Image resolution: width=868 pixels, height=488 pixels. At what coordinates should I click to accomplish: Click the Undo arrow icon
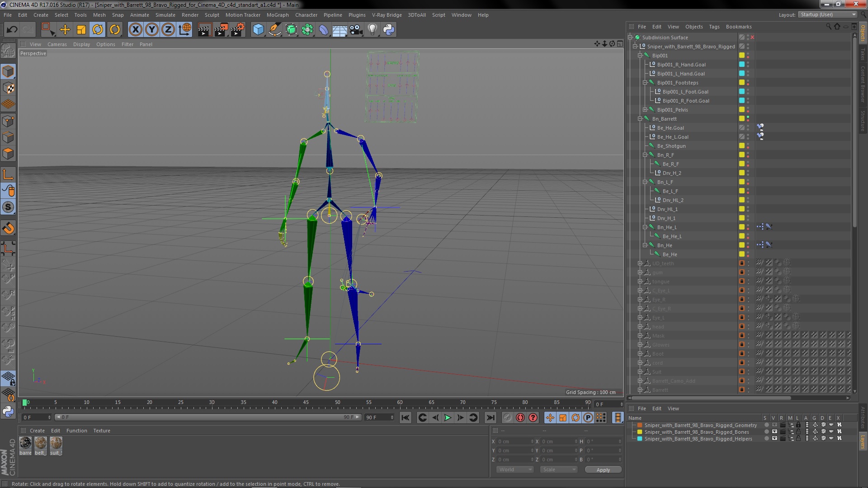[12, 30]
